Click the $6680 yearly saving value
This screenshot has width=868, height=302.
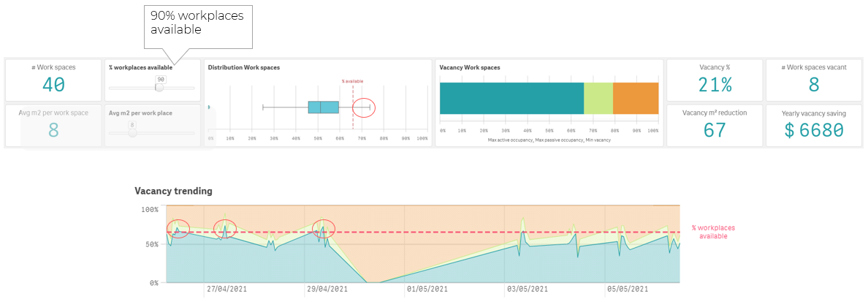813,130
